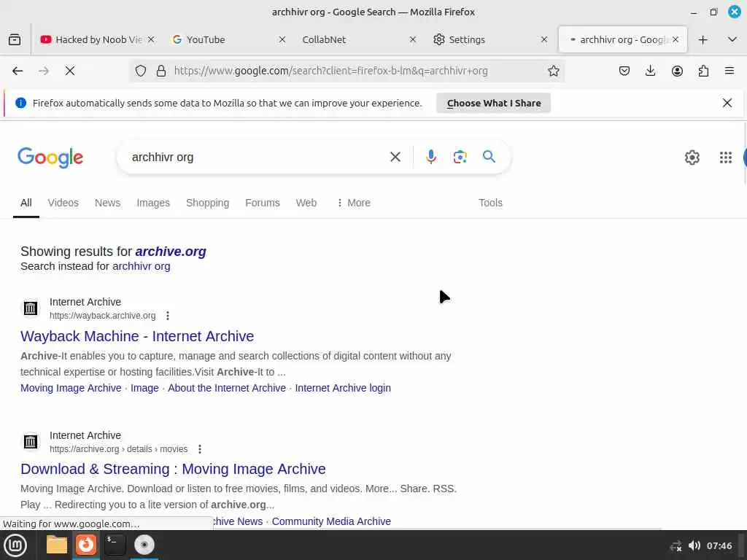
Task: Close the Hacked by Noob Vie tab
Action: click(151, 39)
